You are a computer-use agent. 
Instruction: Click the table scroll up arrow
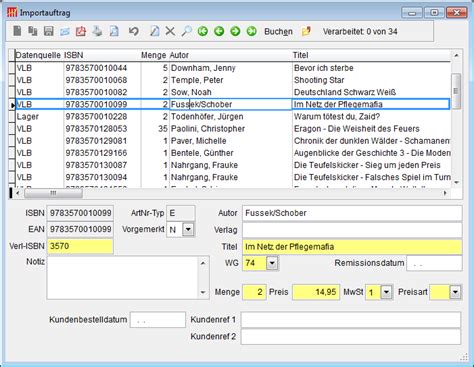point(456,55)
